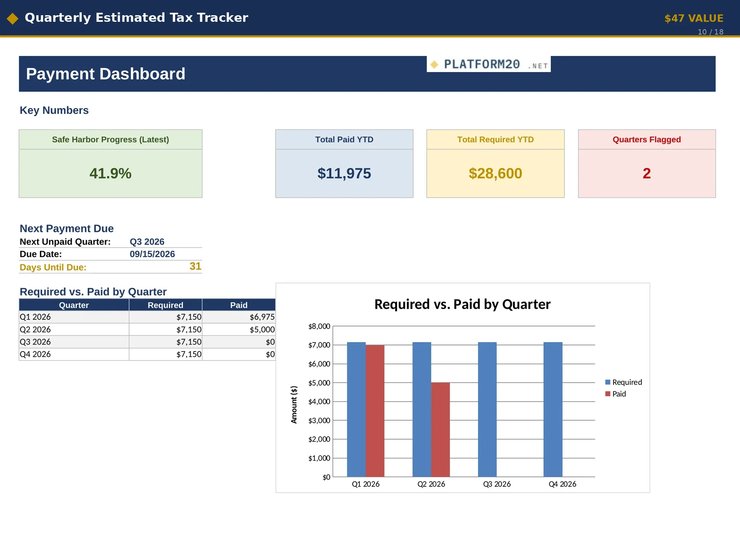Click the Q4 2026 chart axis label
The image size is (740, 560).
pos(562,484)
